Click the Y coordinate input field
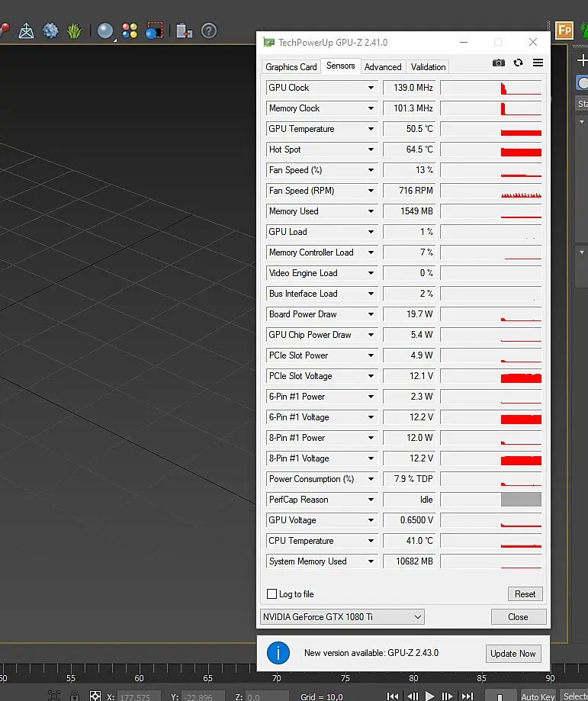Image resolution: width=588 pixels, height=701 pixels. tap(203, 697)
